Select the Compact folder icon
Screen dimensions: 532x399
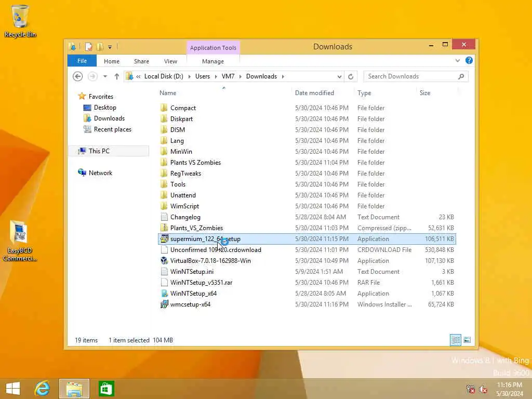pos(164,108)
